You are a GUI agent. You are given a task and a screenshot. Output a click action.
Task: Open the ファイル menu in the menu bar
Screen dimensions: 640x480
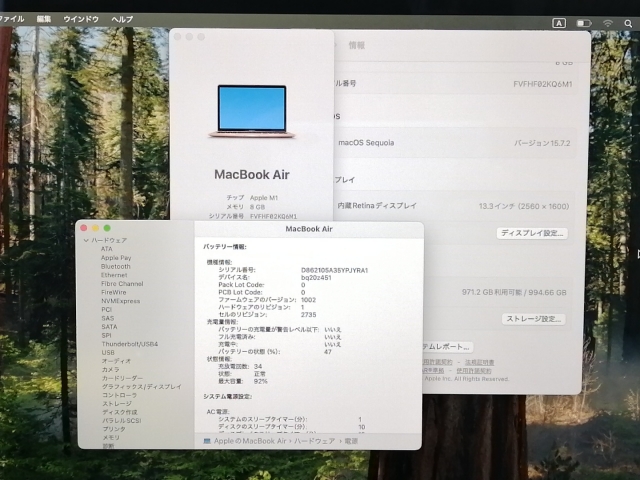click(x=11, y=19)
